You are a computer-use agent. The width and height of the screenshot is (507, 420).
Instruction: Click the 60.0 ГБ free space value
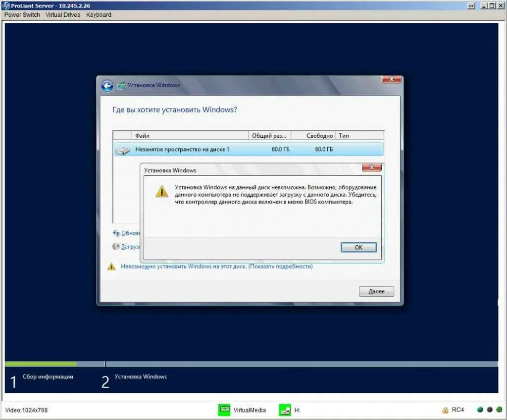(x=324, y=149)
